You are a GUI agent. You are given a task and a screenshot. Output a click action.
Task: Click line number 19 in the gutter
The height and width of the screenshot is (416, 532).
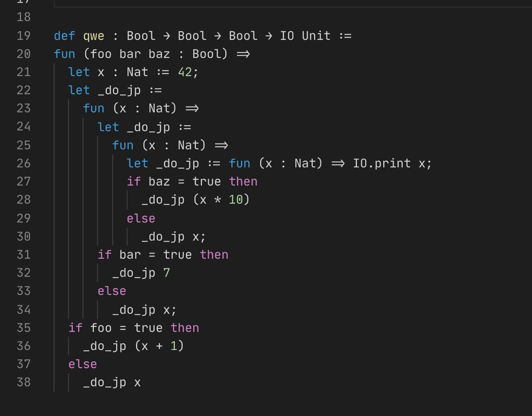tap(24, 36)
